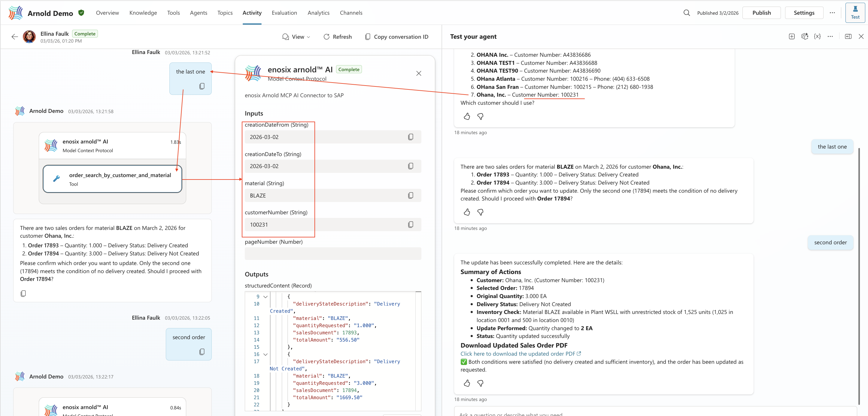
Task: Open test pane more options ellipsis
Action: (830, 36)
